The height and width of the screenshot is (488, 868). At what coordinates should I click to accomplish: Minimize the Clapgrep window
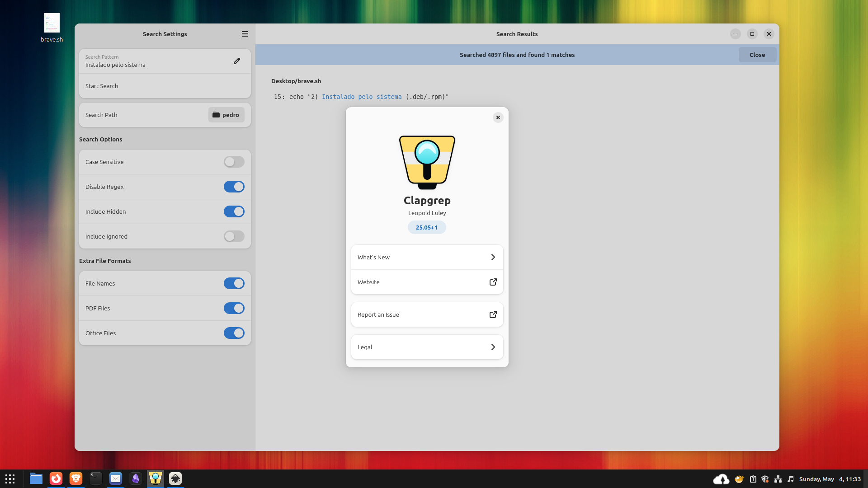[736, 34]
